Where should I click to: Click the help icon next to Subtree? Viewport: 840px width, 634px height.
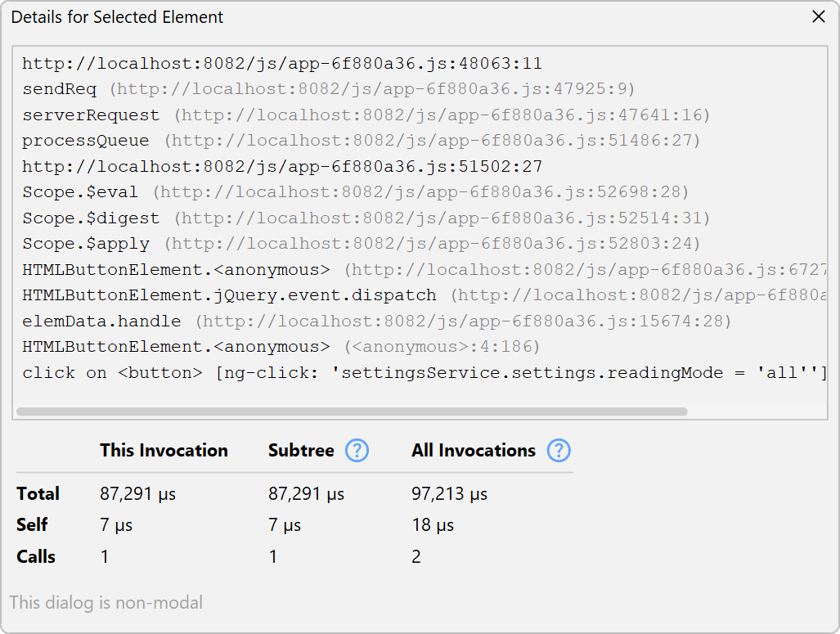click(357, 451)
